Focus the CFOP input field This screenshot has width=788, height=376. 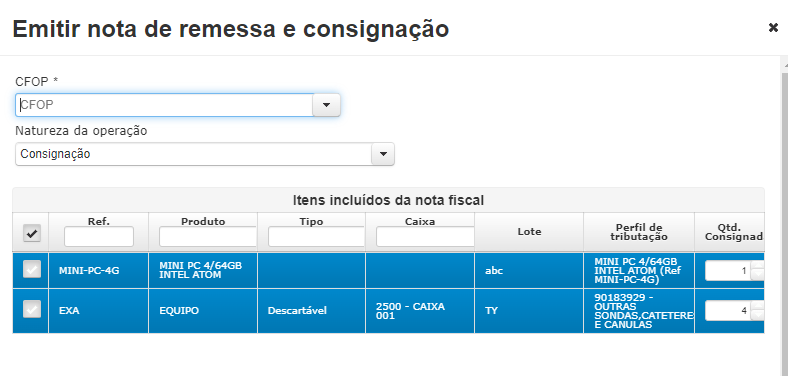click(x=164, y=105)
